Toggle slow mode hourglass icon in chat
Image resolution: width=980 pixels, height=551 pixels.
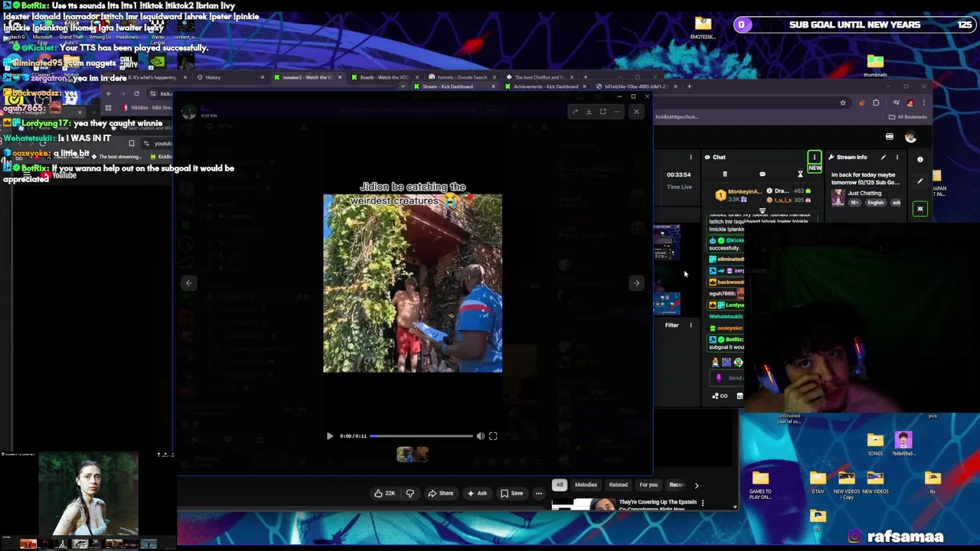pyautogui.click(x=800, y=174)
